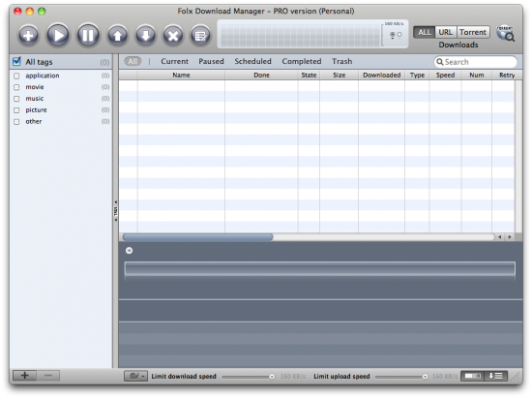The height and width of the screenshot is (398, 532).
Task: Add a new tag with bottom plus button
Action: pyautogui.click(x=24, y=376)
